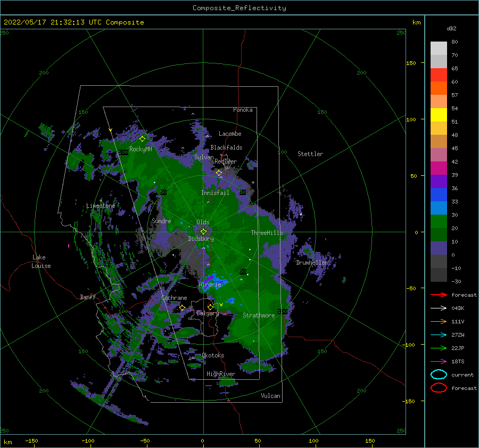Viewport: 479px width, 448px height.
Task: Click the Banff label
Action: tap(88, 297)
